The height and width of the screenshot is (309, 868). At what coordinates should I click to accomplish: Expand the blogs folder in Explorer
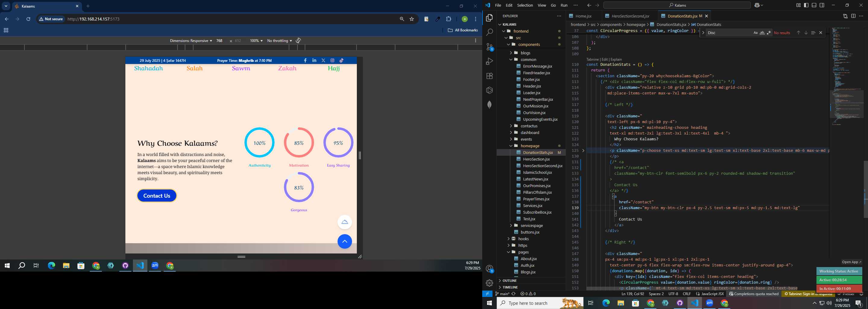pos(525,53)
